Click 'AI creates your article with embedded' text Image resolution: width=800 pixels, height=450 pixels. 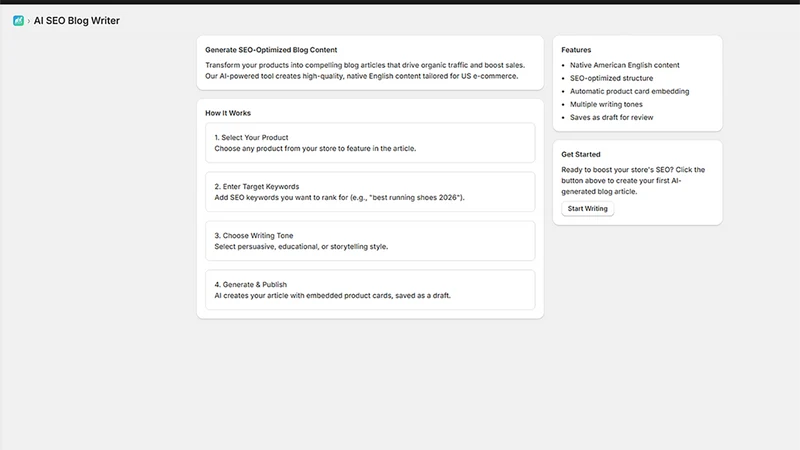332,295
